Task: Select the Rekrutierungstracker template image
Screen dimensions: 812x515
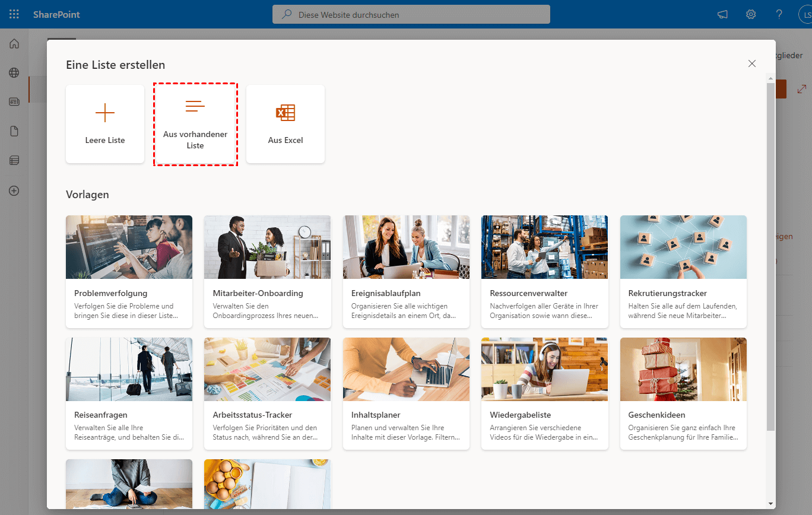Action: [x=683, y=247]
